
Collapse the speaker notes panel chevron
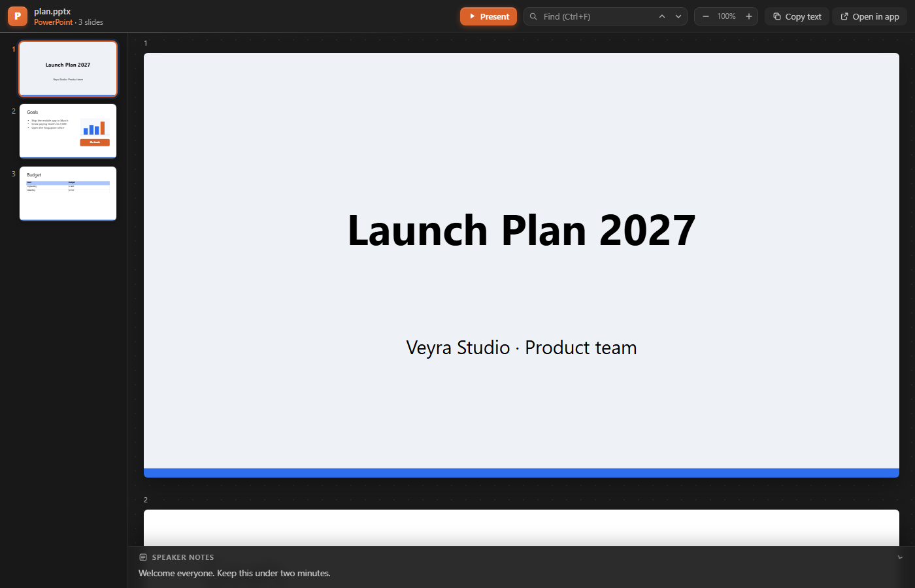click(900, 557)
